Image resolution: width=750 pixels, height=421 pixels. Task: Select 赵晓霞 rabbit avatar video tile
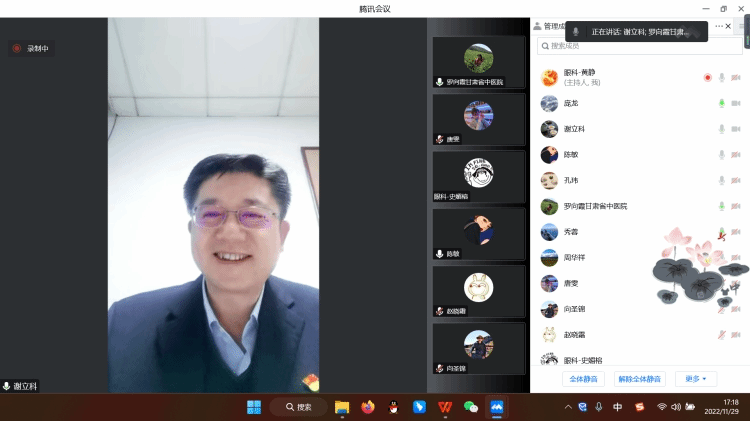point(479,291)
